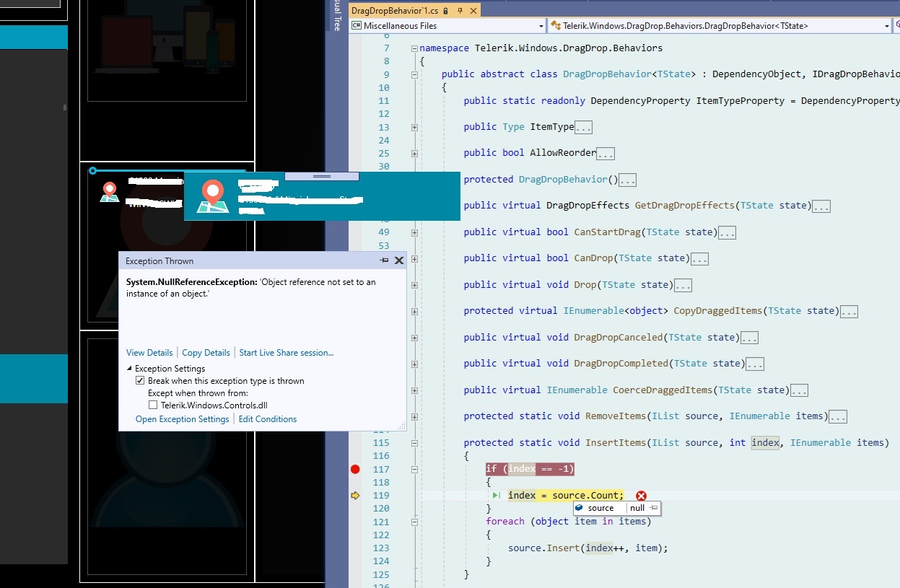Image resolution: width=900 pixels, height=588 pixels.
Task: Check the Telerik.Windows.Controls.dll exception checkbox
Action: coord(153,405)
